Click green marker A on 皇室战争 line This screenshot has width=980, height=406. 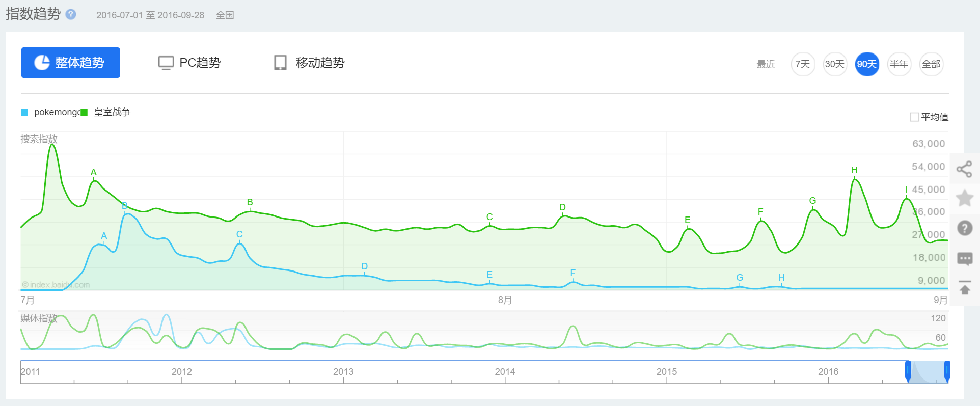(x=94, y=172)
